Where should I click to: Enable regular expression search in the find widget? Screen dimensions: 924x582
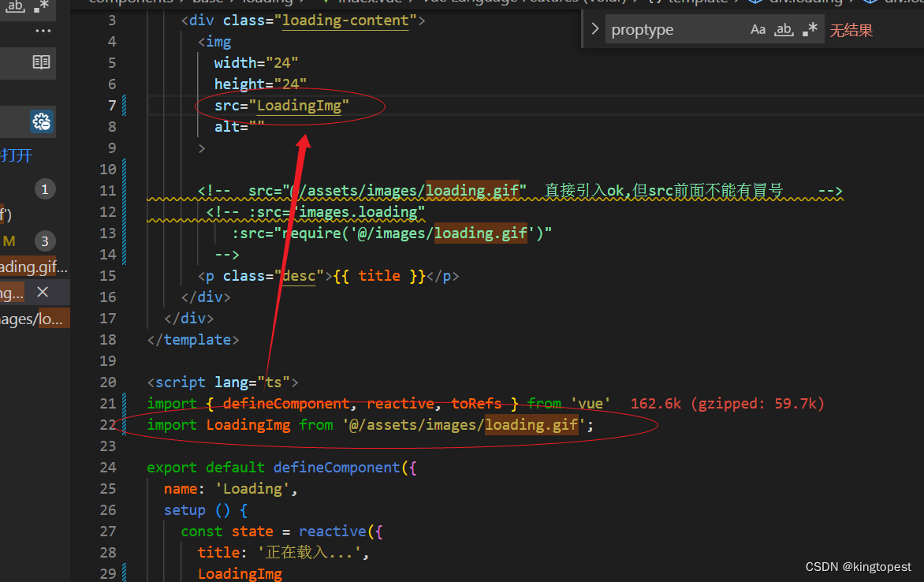809,29
